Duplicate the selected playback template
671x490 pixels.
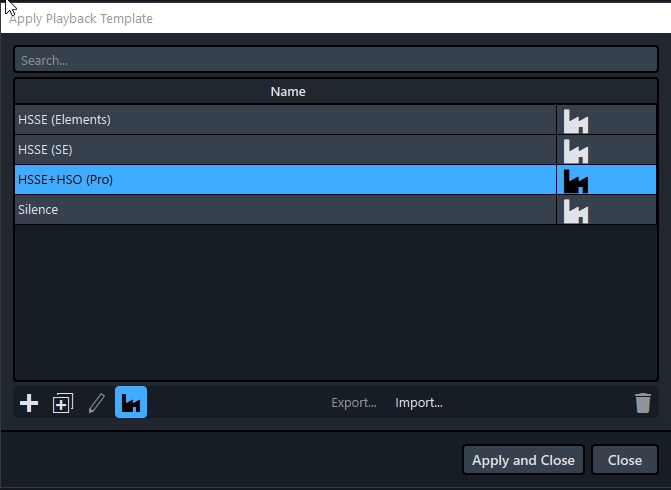[x=63, y=403]
